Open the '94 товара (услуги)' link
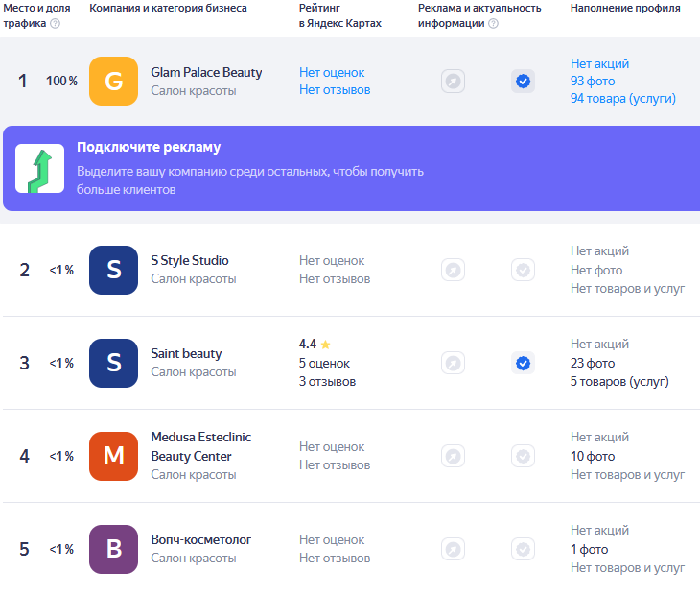700x595 pixels. (622, 99)
